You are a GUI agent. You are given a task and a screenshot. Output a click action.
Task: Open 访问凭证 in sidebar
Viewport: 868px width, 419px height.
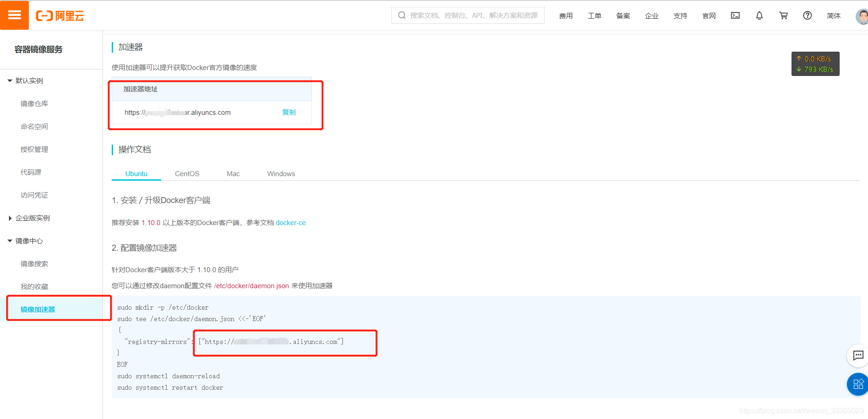(34, 195)
